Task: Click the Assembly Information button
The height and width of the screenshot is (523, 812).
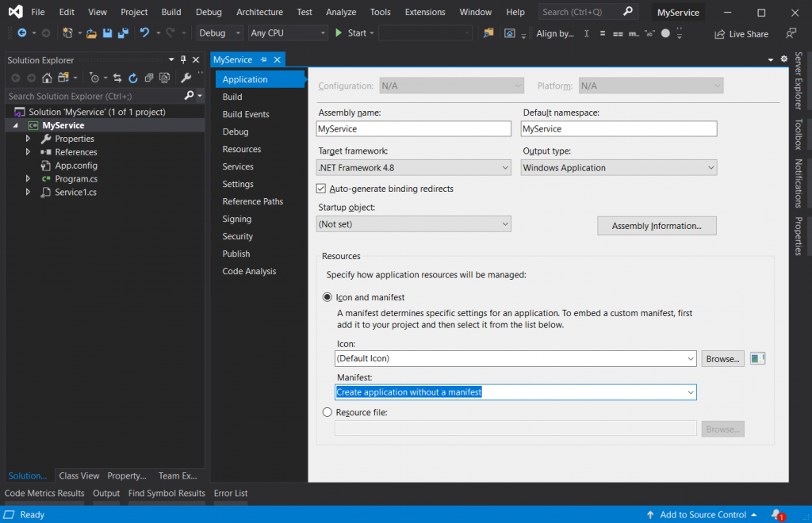Action: tap(657, 226)
